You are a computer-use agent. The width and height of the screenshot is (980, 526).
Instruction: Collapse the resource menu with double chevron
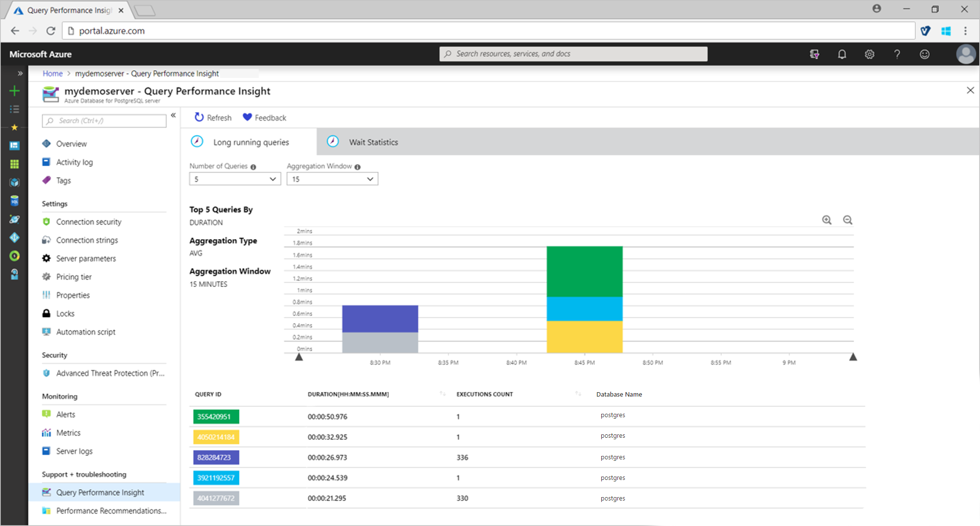pos(173,115)
